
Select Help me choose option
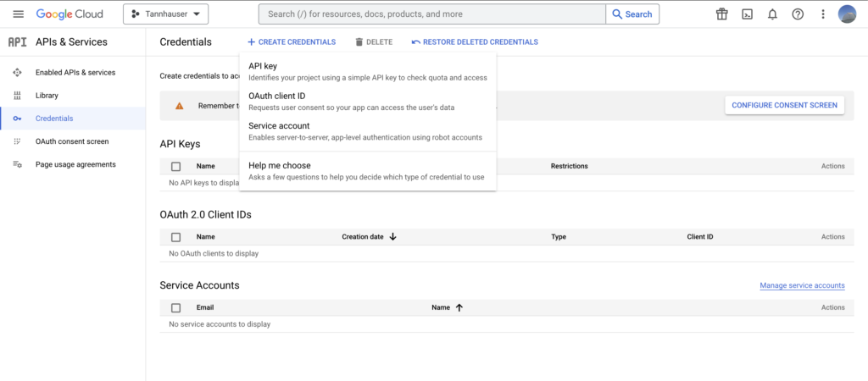pyautogui.click(x=368, y=171)
